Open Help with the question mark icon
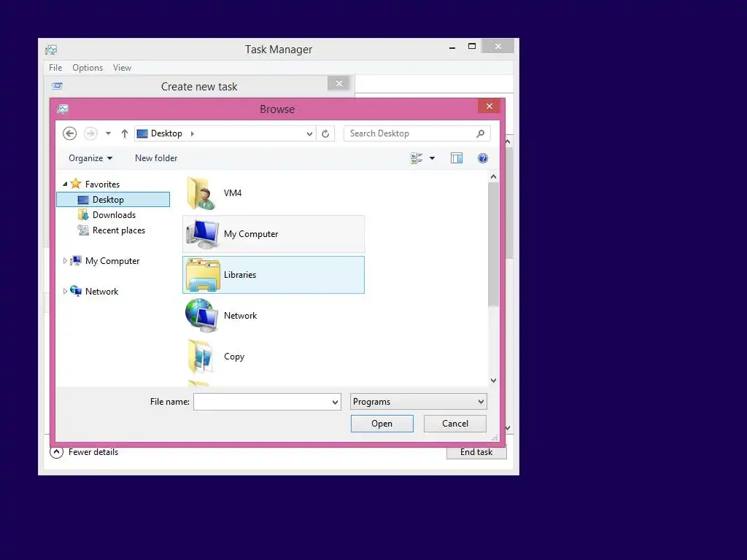The width and height of the screenshot is (747, 560). coord(483,158)
